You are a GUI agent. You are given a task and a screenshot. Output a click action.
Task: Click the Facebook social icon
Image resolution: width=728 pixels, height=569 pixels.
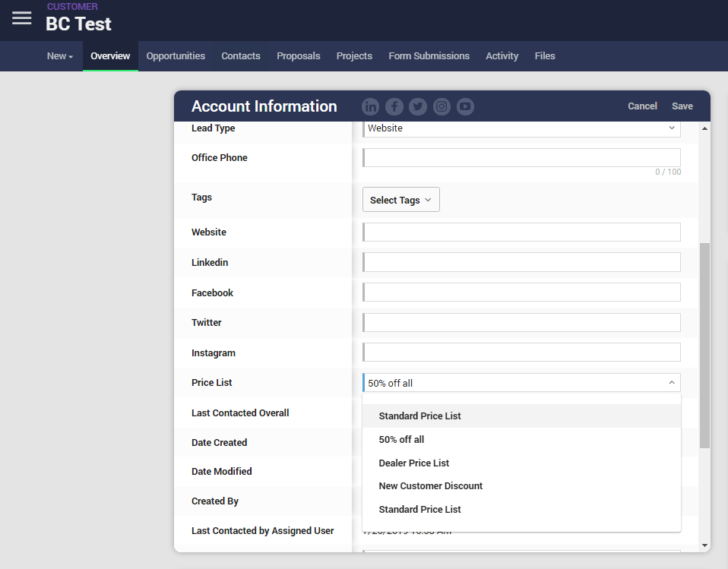coord(394,107)
